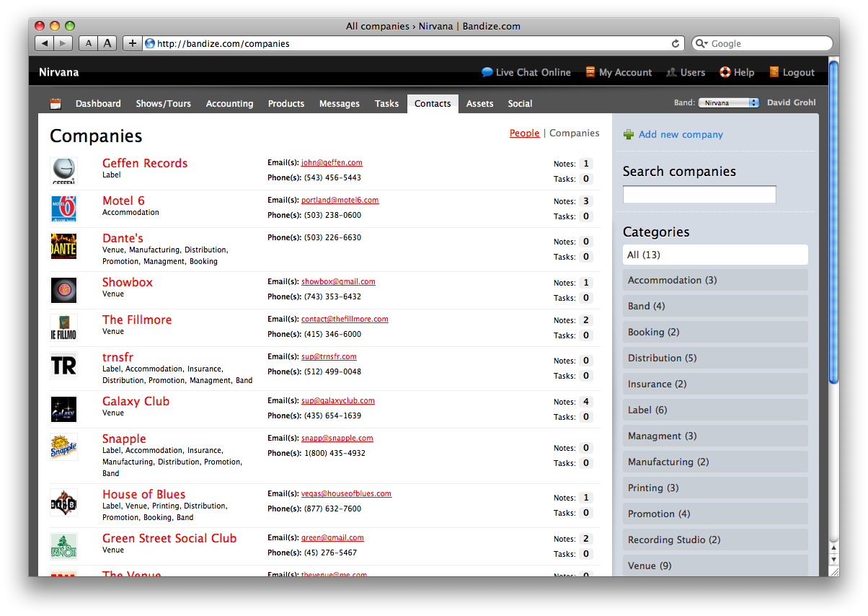The height and width of the screenshot is (616, 868).
Task: Switch to the People contacts view
Action: point(524,133)
